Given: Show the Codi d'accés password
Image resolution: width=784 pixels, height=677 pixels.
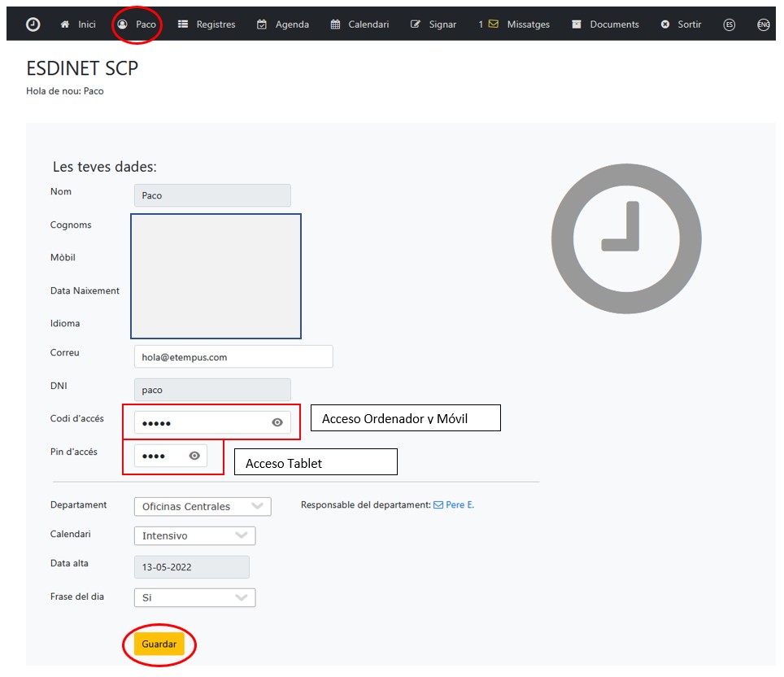Looking at the screenshot, I should (277, 423).
